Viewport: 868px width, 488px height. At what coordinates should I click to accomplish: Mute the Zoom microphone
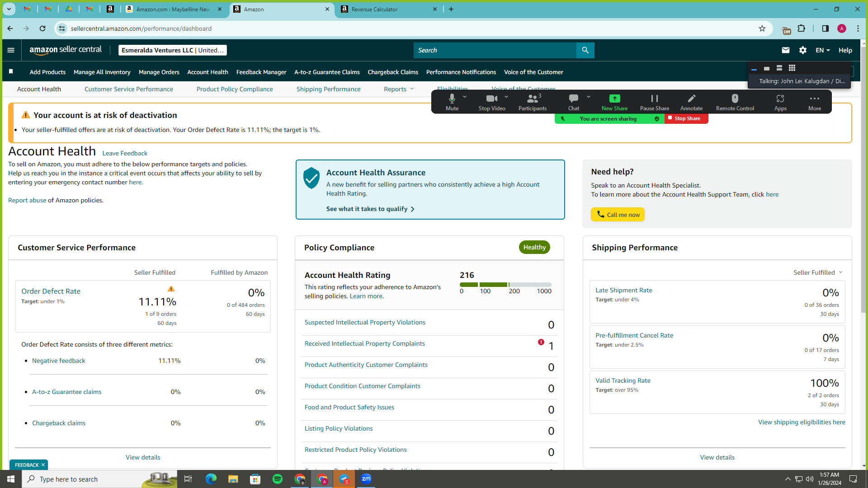point(452,102)
